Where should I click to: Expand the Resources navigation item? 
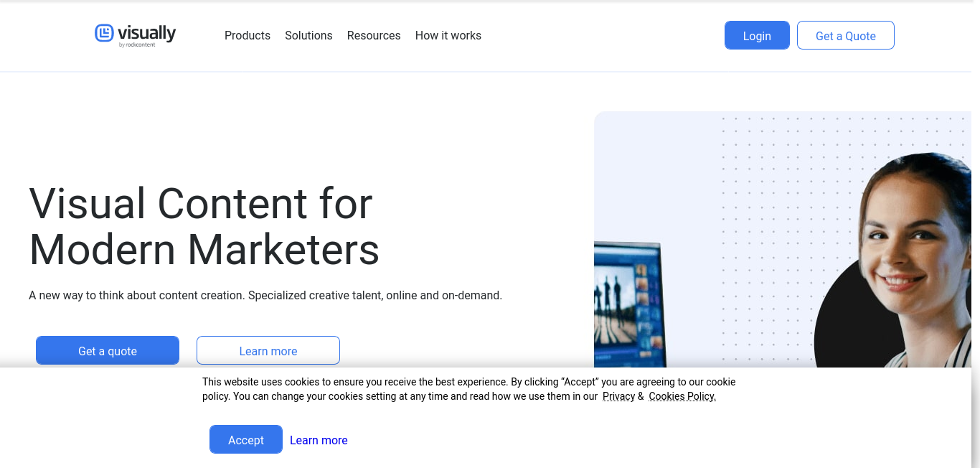point(374,35)
